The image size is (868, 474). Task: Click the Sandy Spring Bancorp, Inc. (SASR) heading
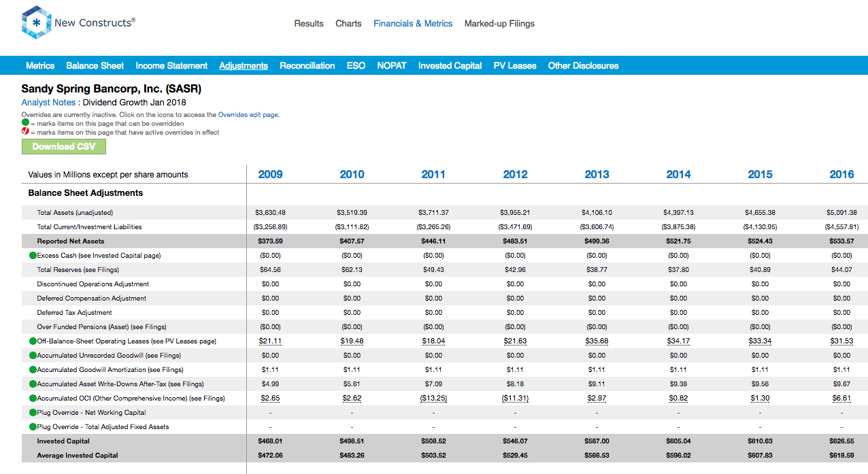[x=112, y=89]
